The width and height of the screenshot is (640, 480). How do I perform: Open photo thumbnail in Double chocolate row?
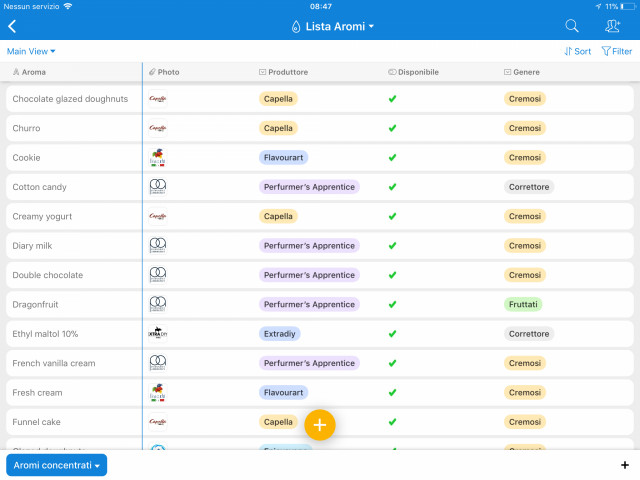click(158, 275)
